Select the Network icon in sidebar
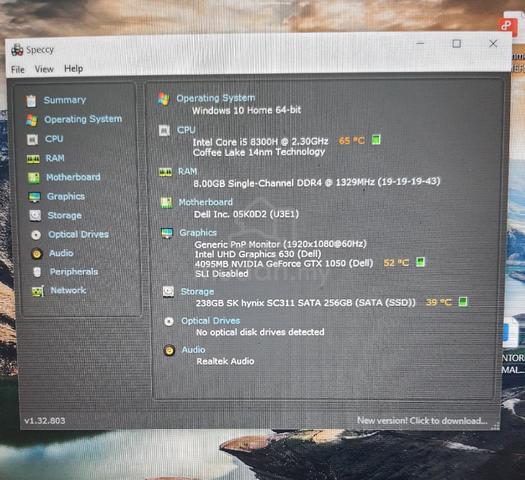Viewport: 525px width, 480px height. click(38, 291)
